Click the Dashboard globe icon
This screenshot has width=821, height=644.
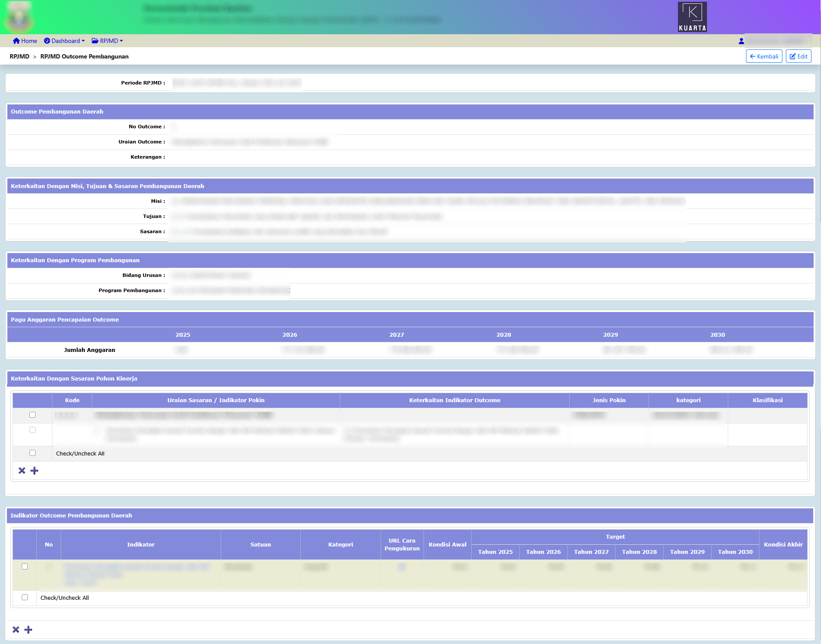tap(47, 40)
